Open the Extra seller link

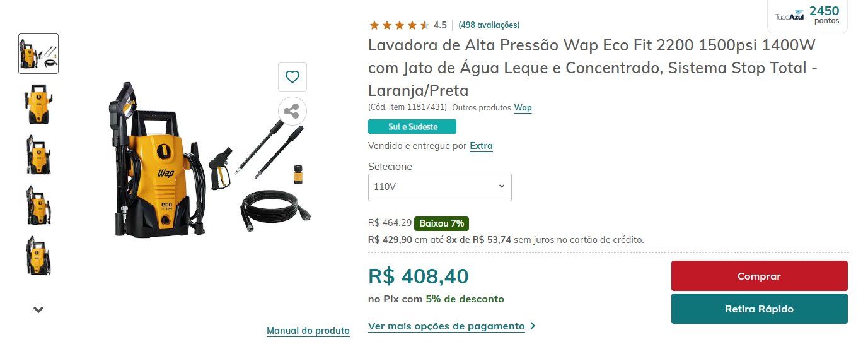482,146
